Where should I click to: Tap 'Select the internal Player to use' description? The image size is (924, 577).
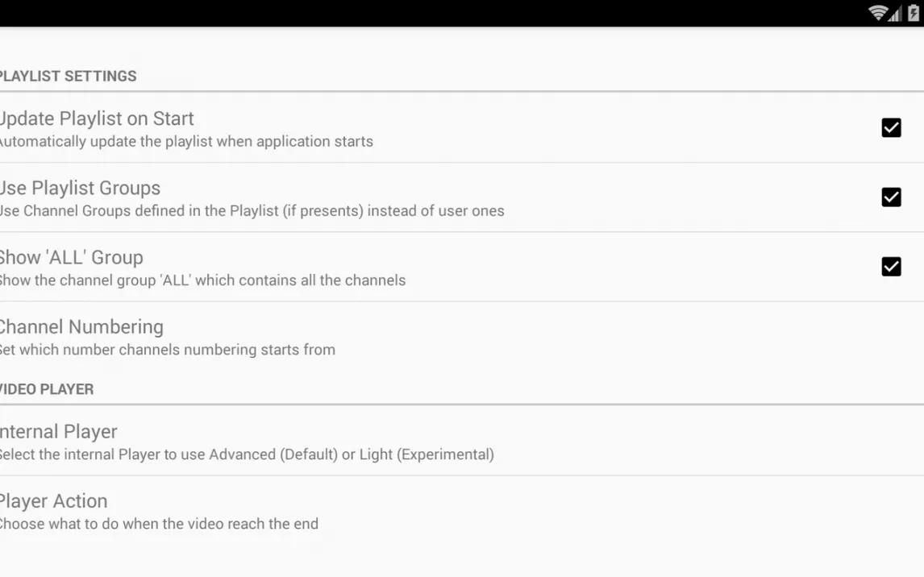[247, 455]
